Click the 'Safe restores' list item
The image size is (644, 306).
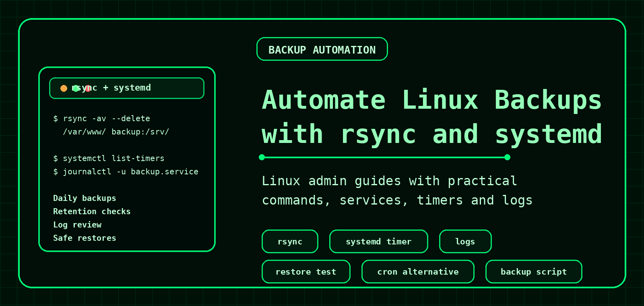(x=85, y=238)
